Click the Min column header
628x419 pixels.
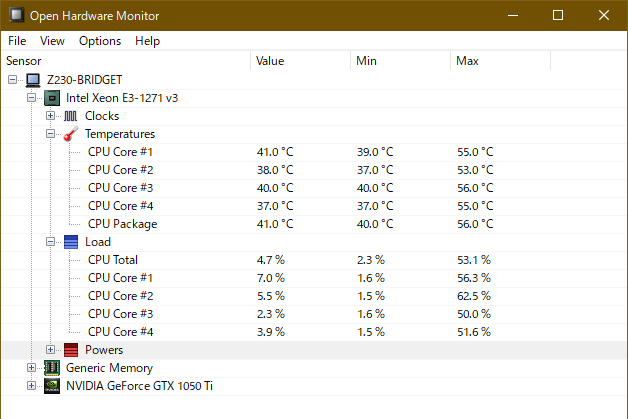pyautogui.click(x=401, y=61)
